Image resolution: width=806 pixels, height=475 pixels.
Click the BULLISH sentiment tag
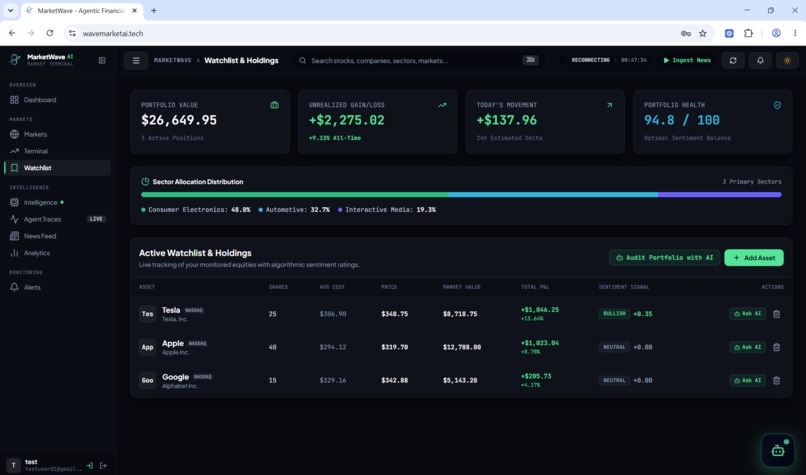click(614, 314)
